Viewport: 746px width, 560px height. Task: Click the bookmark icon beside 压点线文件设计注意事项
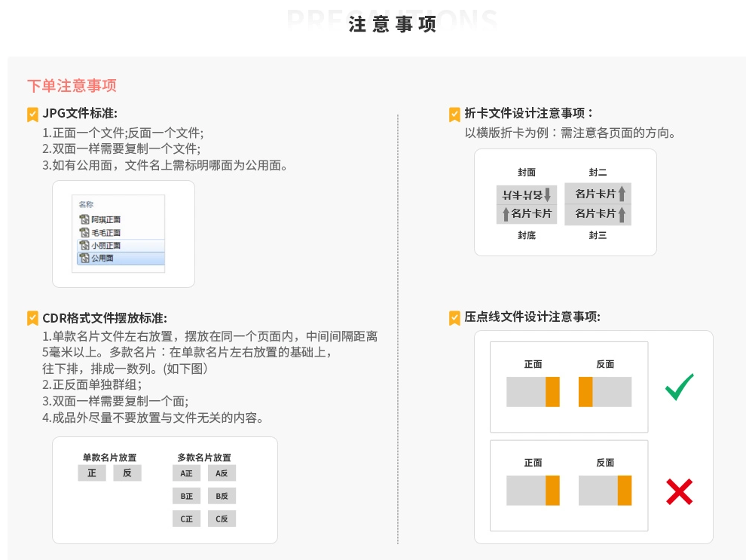pyautogui.click(x=454, y=318)
